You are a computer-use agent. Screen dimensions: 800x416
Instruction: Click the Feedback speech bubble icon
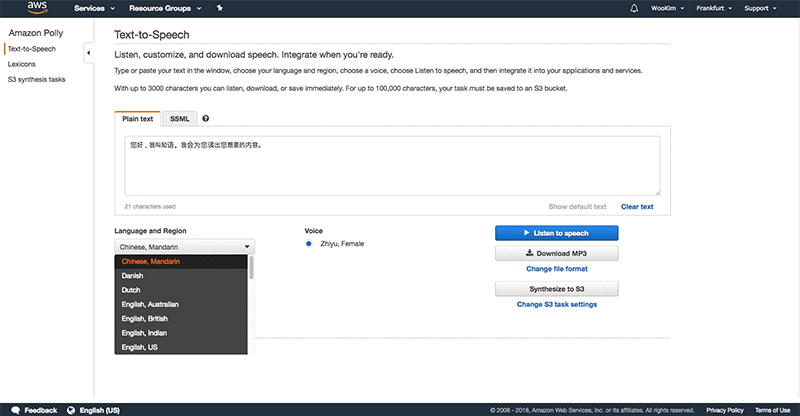pos(14,410)
